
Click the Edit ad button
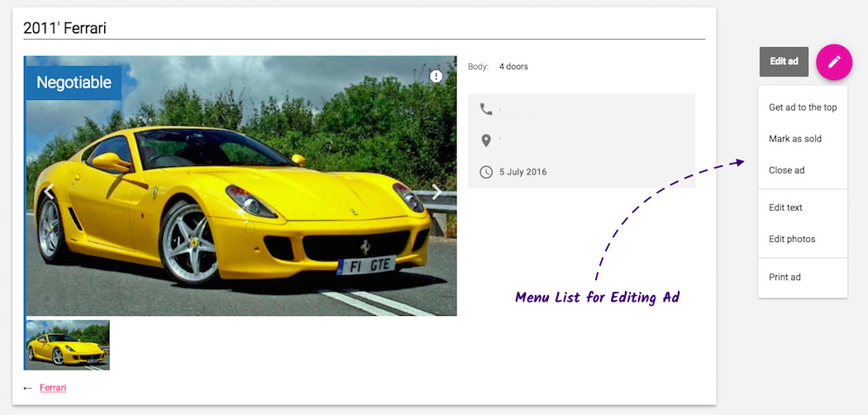[784, 61]
